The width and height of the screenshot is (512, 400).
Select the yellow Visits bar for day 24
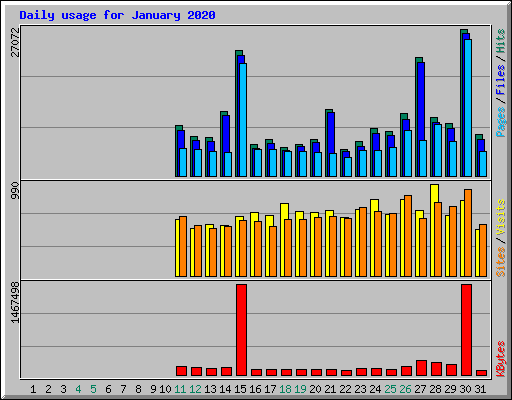pos(374,205)
